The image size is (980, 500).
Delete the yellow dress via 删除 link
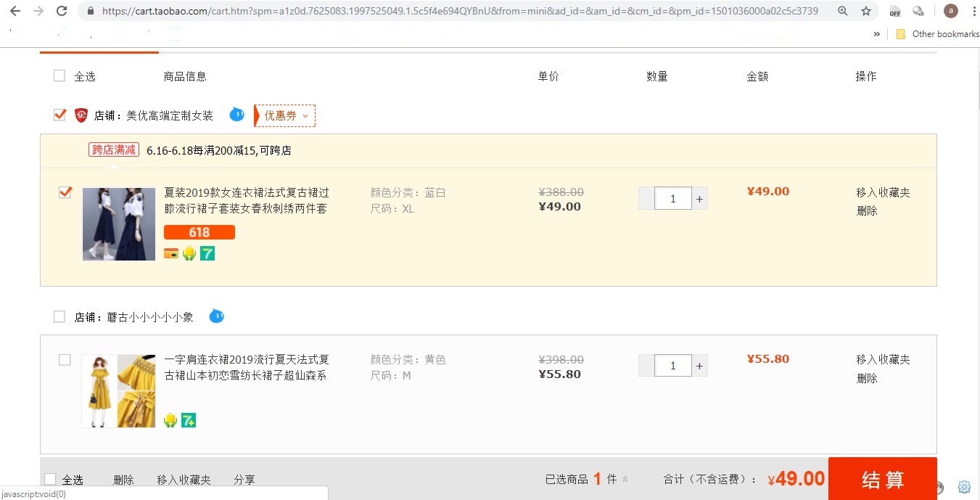867,378
